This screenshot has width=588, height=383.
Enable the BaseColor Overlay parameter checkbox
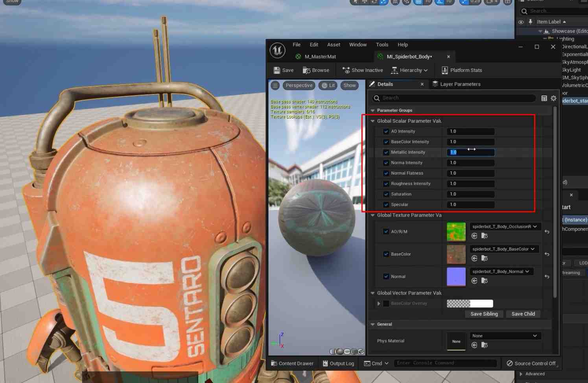[x=386, y=304]
